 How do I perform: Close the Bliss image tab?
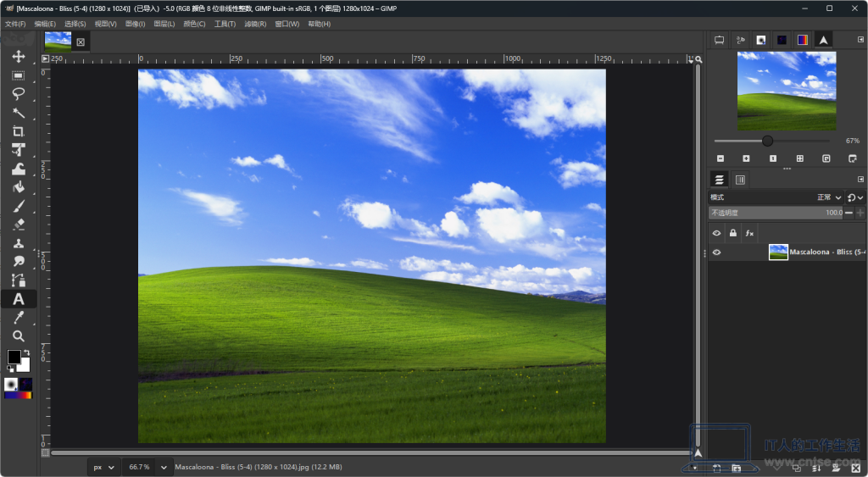point(81,42)
